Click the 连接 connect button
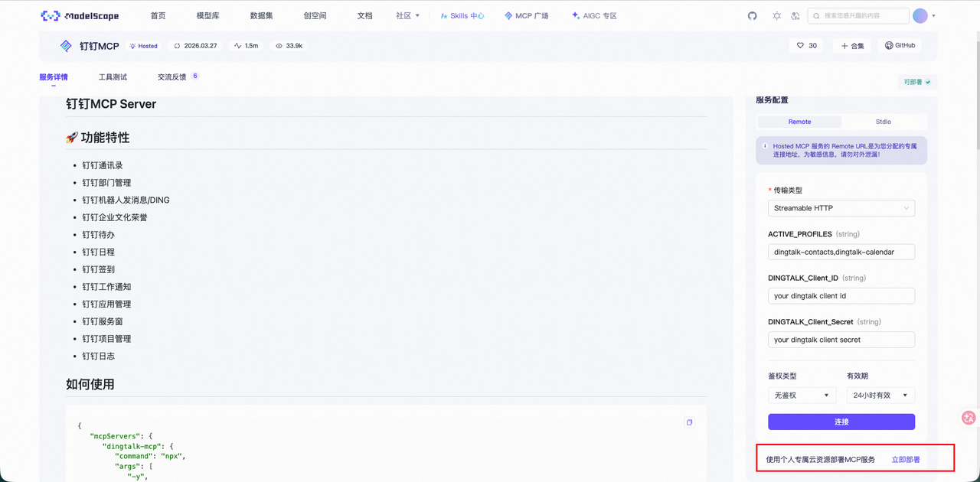Viewport: 980px width, 482px height. pyautogui.click(x=841, y=422)
